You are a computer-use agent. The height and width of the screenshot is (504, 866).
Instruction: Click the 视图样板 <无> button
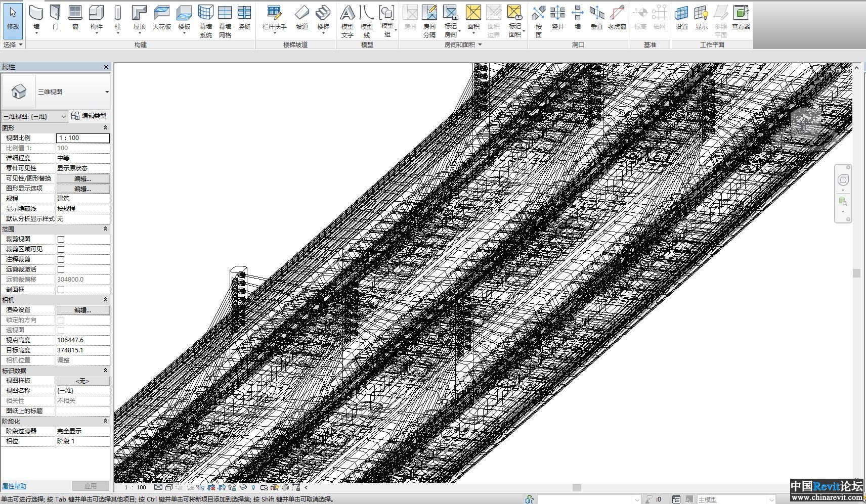82,381
